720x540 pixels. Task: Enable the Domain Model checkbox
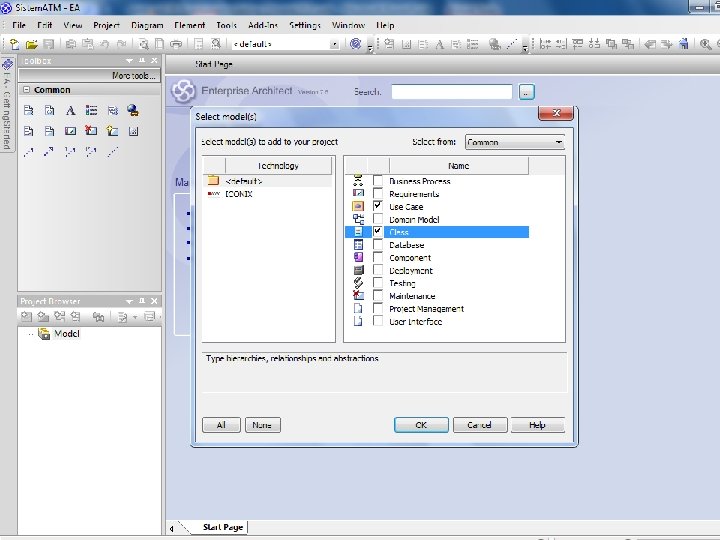[x=377, y=219]
